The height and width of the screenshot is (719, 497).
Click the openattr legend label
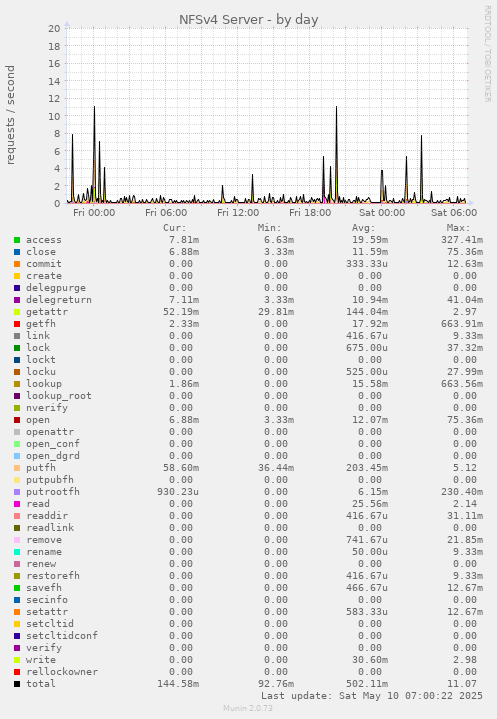[x=50, y=431]
